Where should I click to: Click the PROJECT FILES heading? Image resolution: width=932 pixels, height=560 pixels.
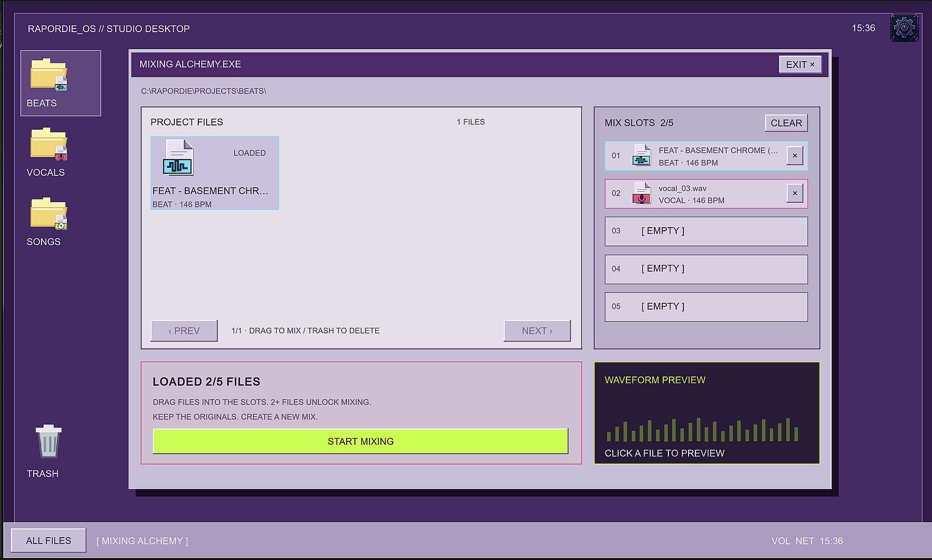click(187, 122)
